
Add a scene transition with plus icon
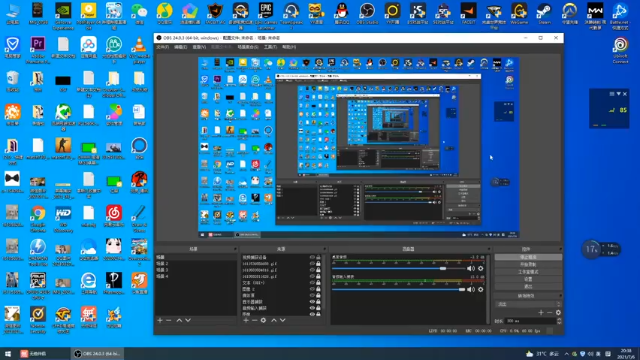tap(541, 313)
